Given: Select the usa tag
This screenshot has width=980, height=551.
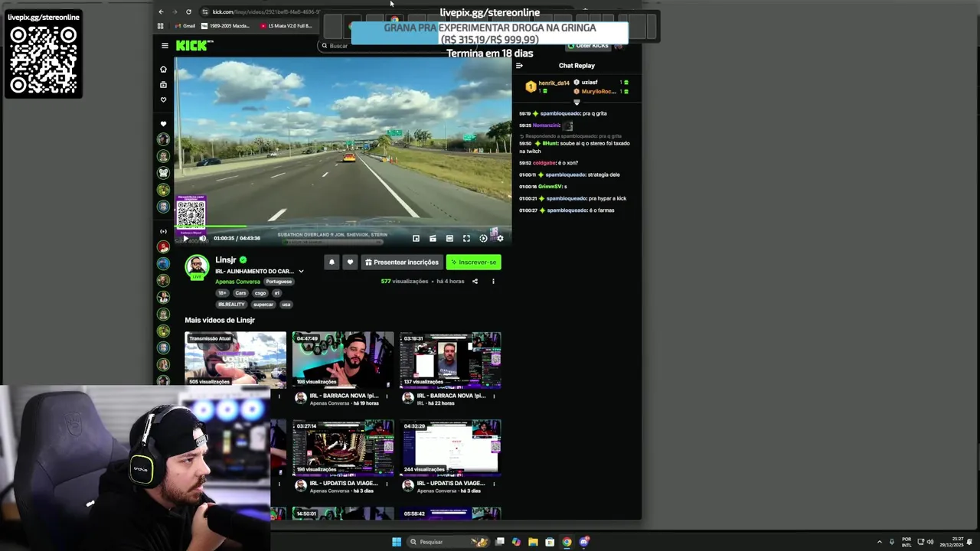Looking at the screenshot, I should pyautogui.click(x=286, y=305).
